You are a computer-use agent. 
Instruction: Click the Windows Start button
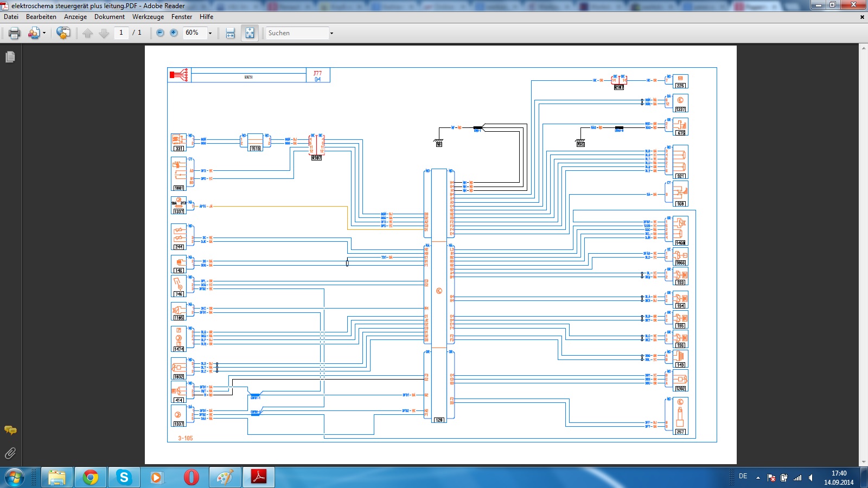(x=14, y=478)
